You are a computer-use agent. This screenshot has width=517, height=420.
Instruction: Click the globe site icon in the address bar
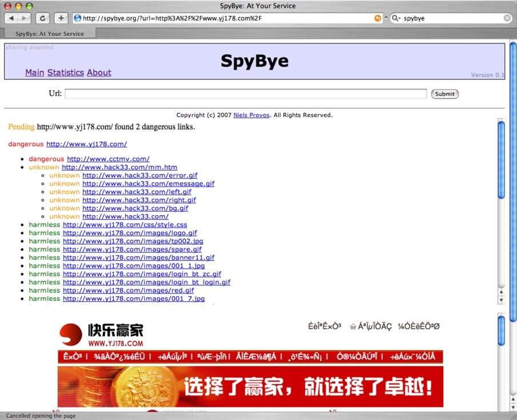pos(78,18)
